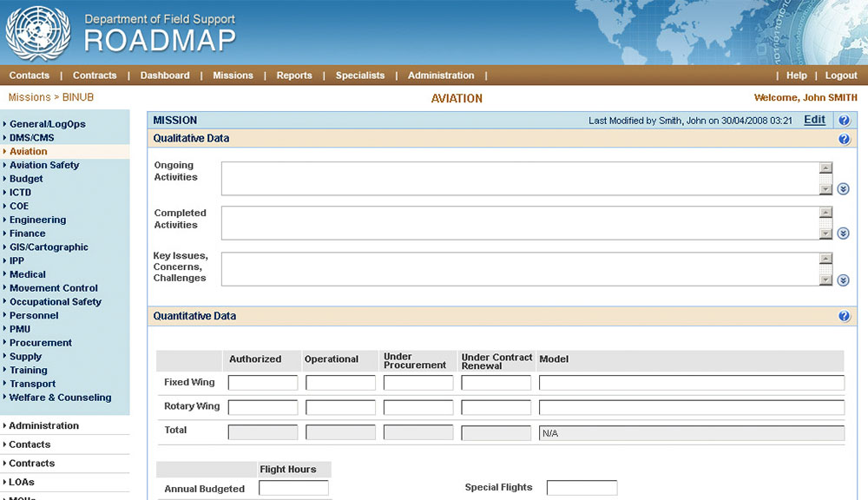Select Medical in sidebar
The image size is (868, 500).
28,274
